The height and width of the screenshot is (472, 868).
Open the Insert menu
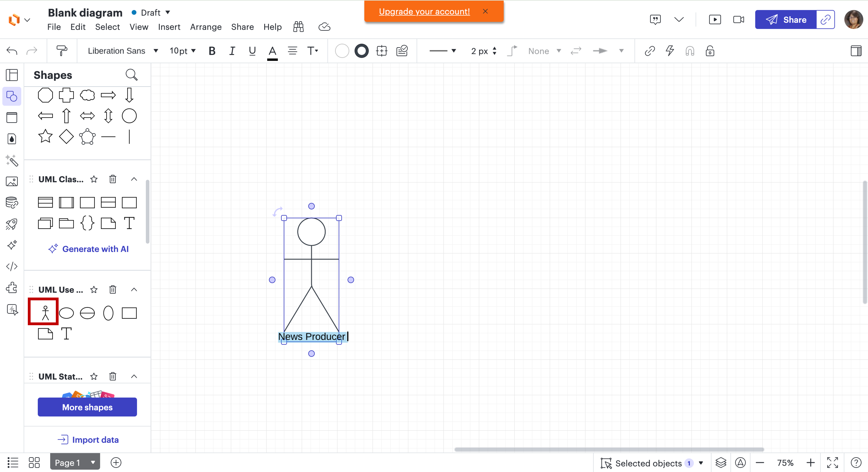click(x=169, y=27)
